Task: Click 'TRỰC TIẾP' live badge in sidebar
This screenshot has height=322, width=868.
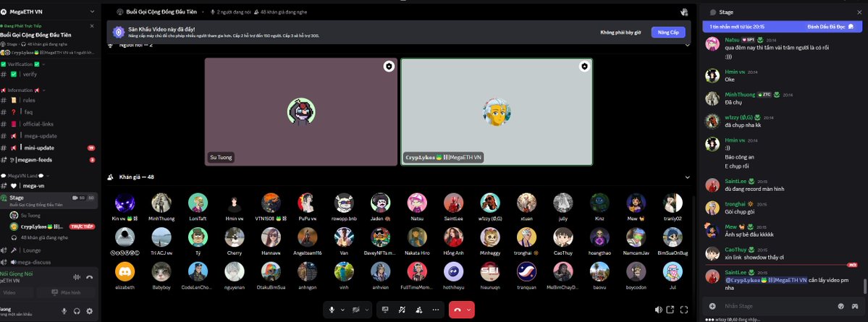Action: [82, 226]
